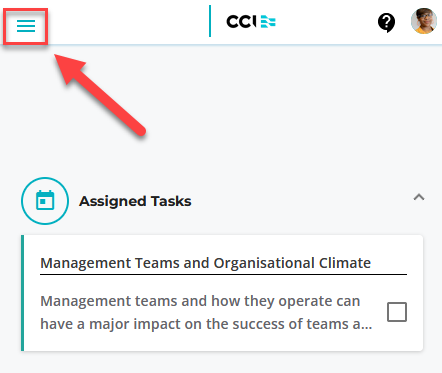Click the green left edge of task card
The width and height of the screenshot is (442, 373).
tap(22, 293)
